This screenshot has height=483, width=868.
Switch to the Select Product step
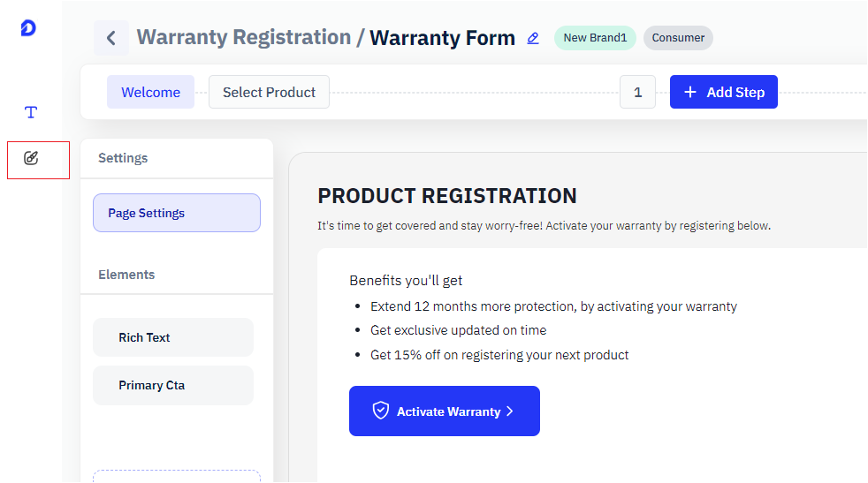pos(269,92)
